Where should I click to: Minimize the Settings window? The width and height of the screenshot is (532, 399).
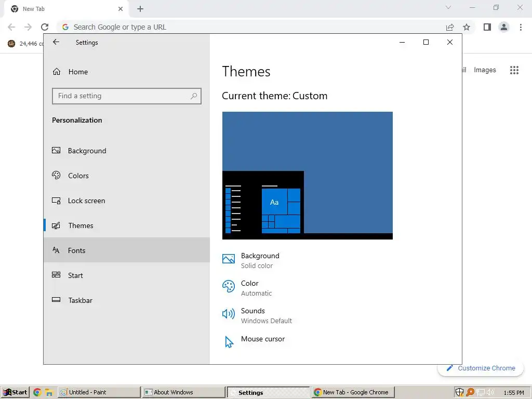tap(402, 42)
